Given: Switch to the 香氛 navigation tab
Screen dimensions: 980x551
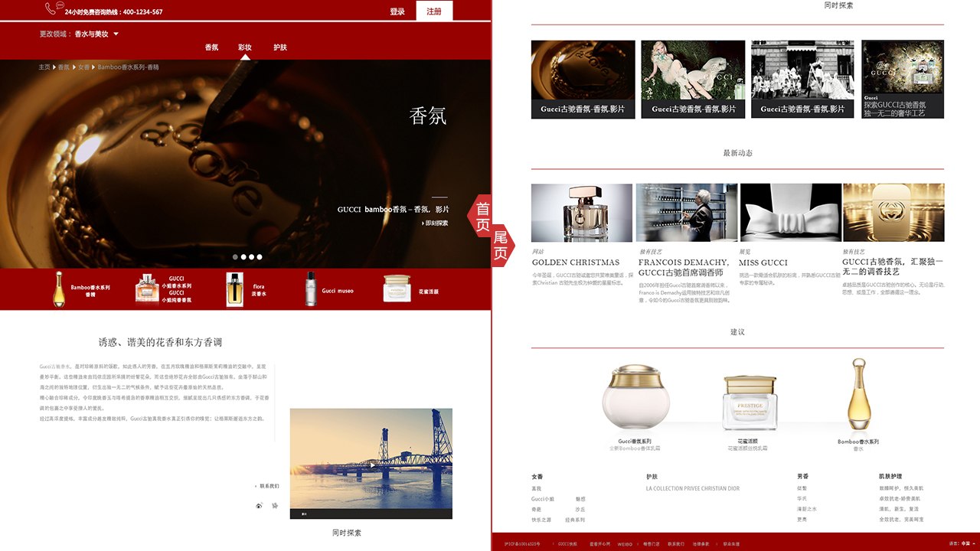Looking at the screenshot, I should tap(211, 47).
